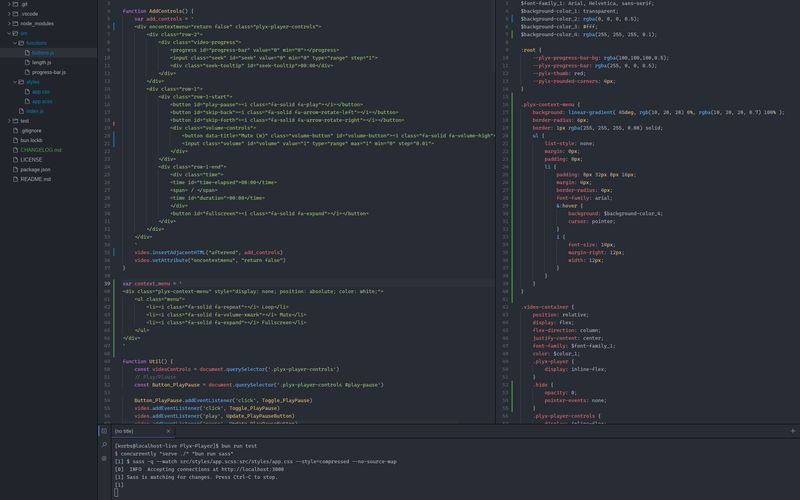This screenshot has height=500, width=800.
Task: Click '.plyx-context-menu {' in right editor
Action: [x=551, y=105]
